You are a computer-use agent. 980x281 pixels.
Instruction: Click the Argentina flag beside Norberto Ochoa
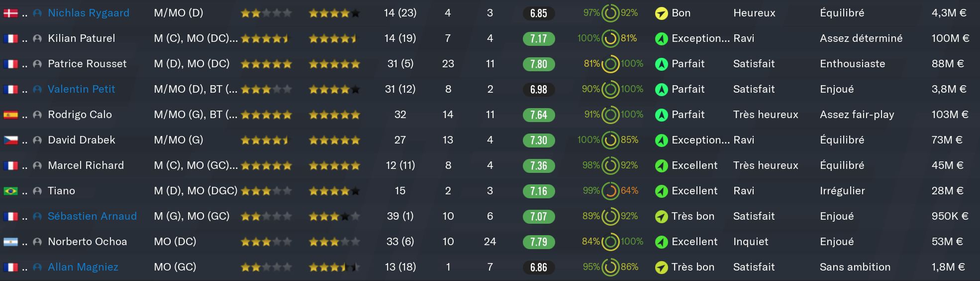[10, 242]
